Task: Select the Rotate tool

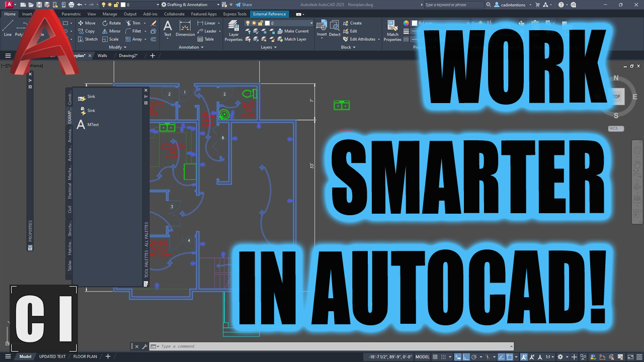Action: click(111, 23)
